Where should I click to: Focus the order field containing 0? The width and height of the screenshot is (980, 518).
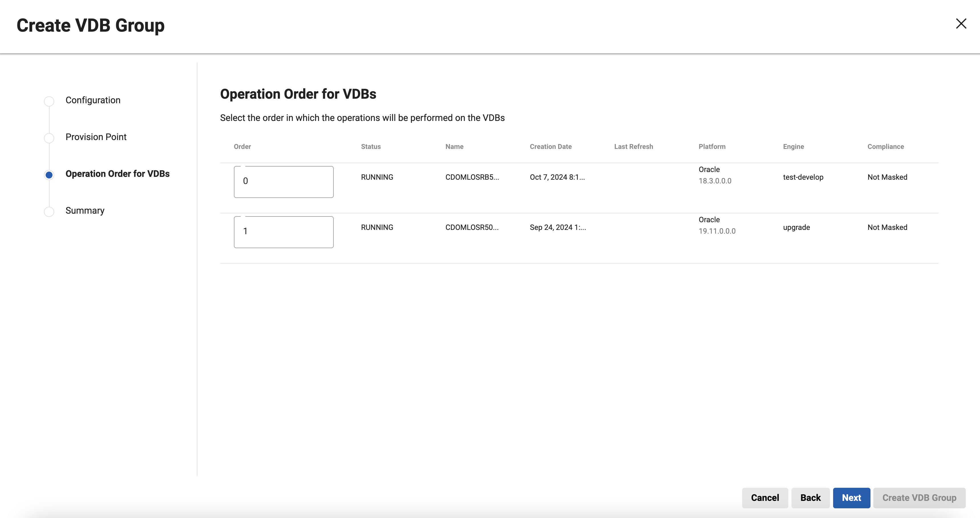point(284,181)
